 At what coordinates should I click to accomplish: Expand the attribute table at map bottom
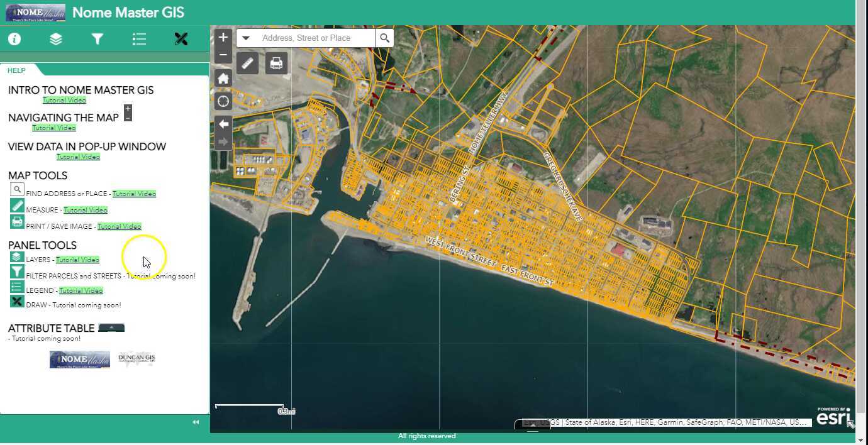pos(532,425)
